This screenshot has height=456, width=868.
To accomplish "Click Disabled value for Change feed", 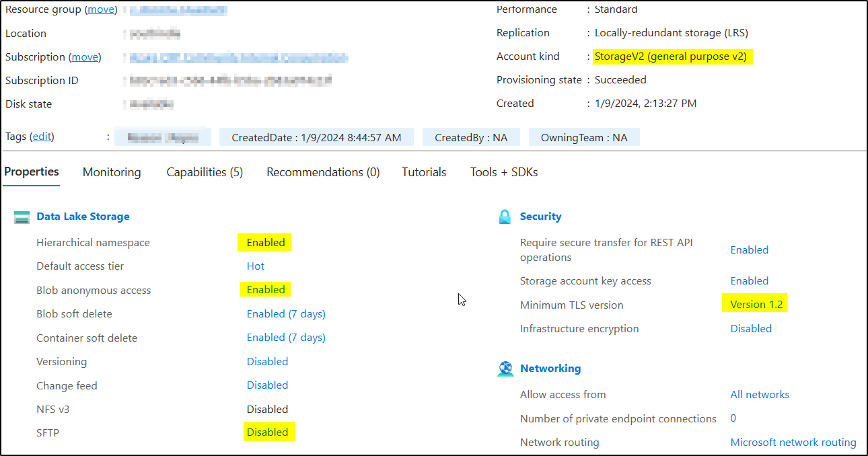I will point(267,385).
